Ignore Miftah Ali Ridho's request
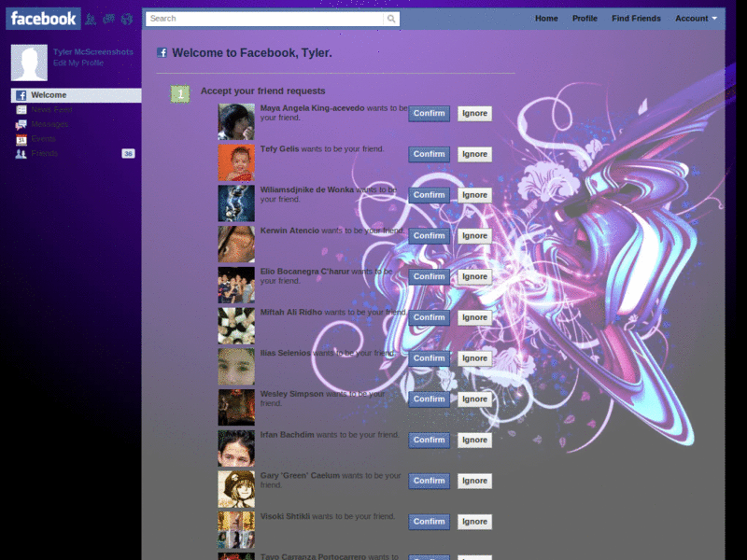This screenshot has width=747, height=560. [x=474, y=317]
